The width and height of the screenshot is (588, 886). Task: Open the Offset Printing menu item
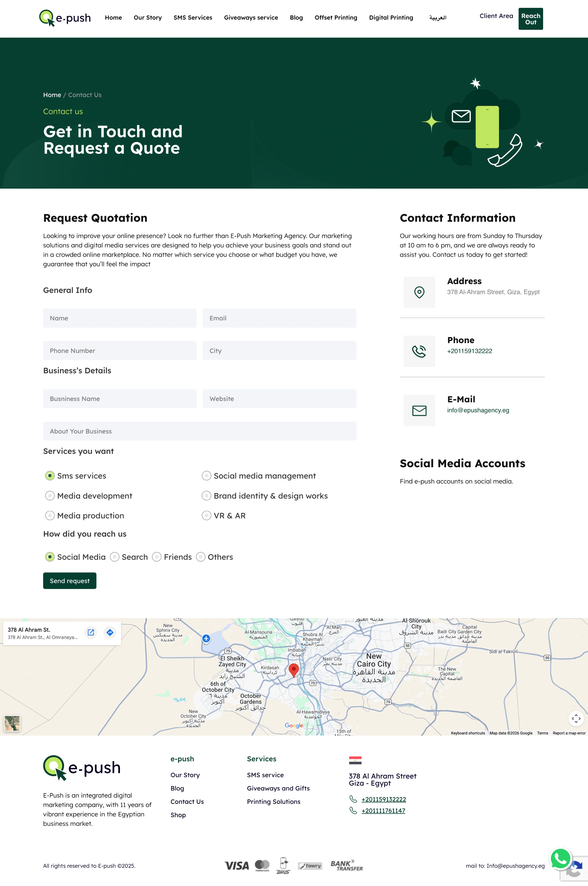[336, 18]
